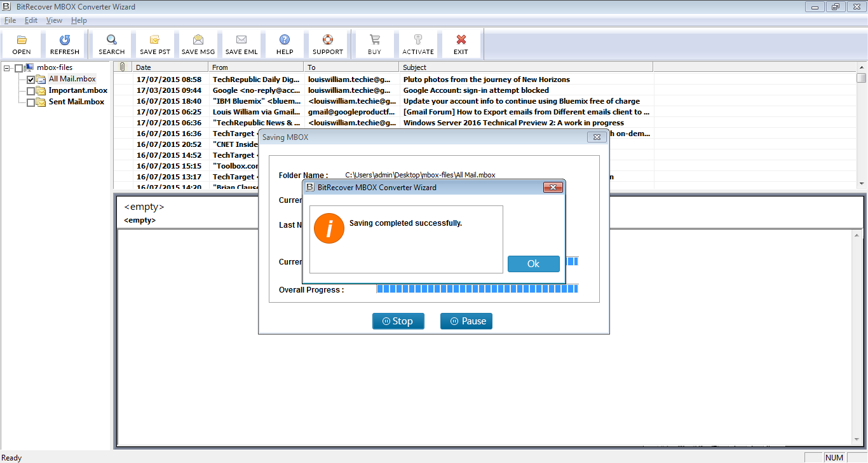Image resolution: width=868 pixels, height=463 pixels.
Task: Click the Ready status bar text
Action: tap(12, 458)
